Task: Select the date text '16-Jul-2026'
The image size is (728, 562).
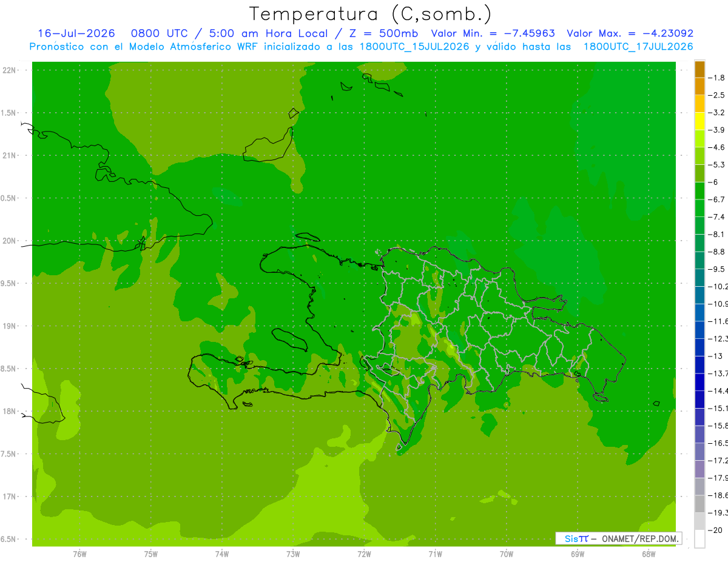Action: 76,33
